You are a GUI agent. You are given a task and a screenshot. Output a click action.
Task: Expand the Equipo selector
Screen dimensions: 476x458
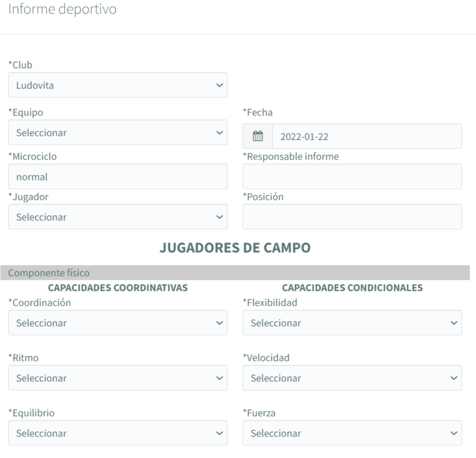pyautogui.click(x=118, y=133)
